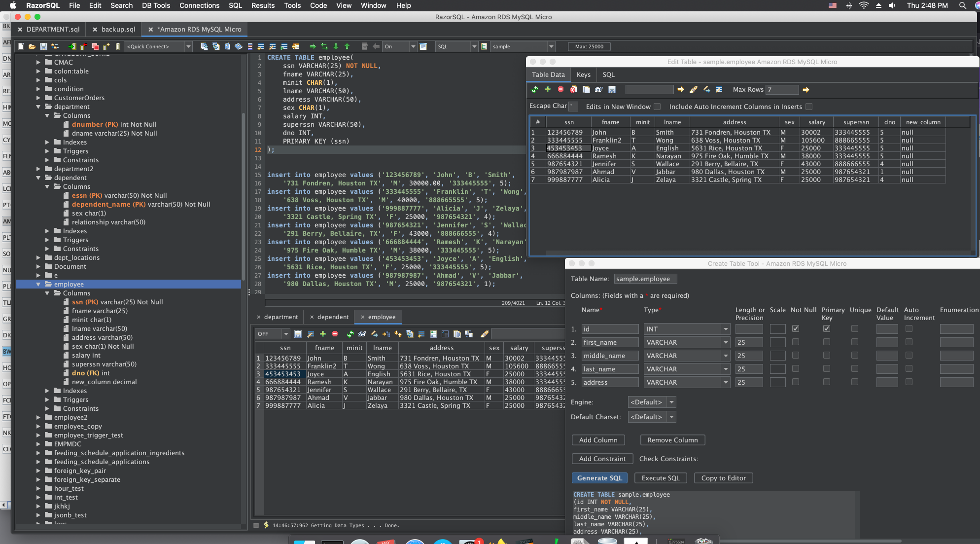Click the green down arrow in main toolbar
This screenshot has height=544, width=980.
click(x=336, y=46)
